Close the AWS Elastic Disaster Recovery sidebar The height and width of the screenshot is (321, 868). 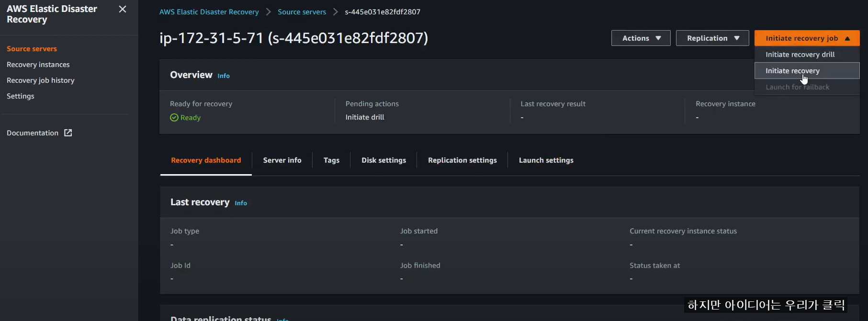[x=123, y=9]
